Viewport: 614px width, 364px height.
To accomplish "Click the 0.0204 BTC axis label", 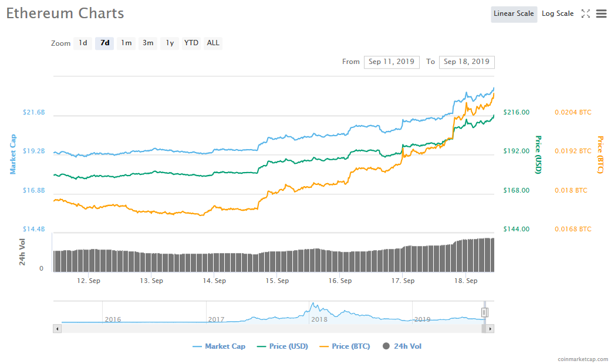I will point(573,113).
